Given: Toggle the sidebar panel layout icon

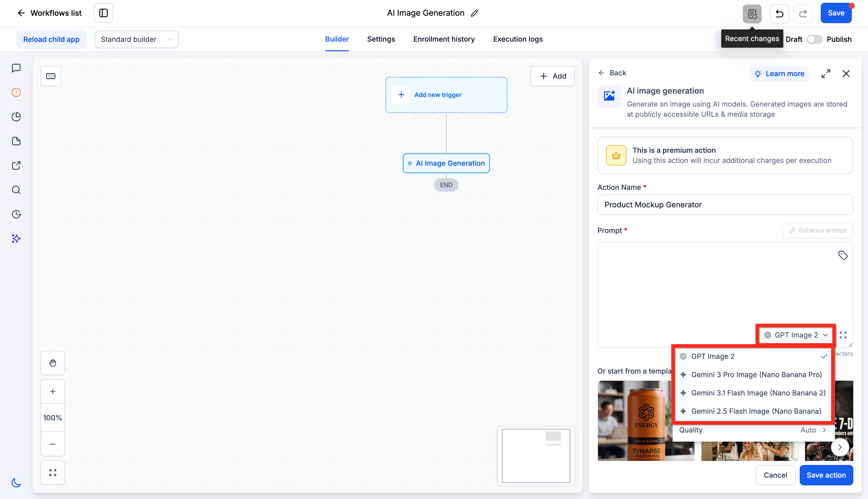Looking at the screenshot, I should (104, 13).
